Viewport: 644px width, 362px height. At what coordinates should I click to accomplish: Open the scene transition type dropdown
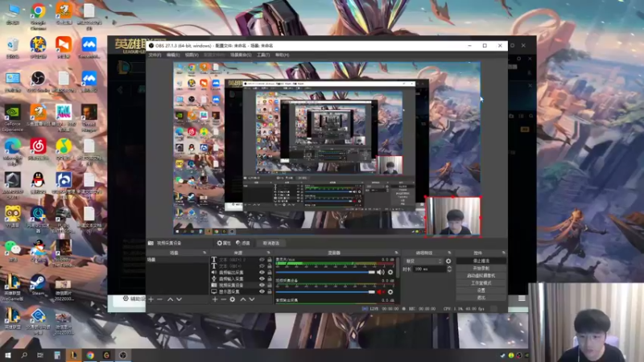click(424, 261)
